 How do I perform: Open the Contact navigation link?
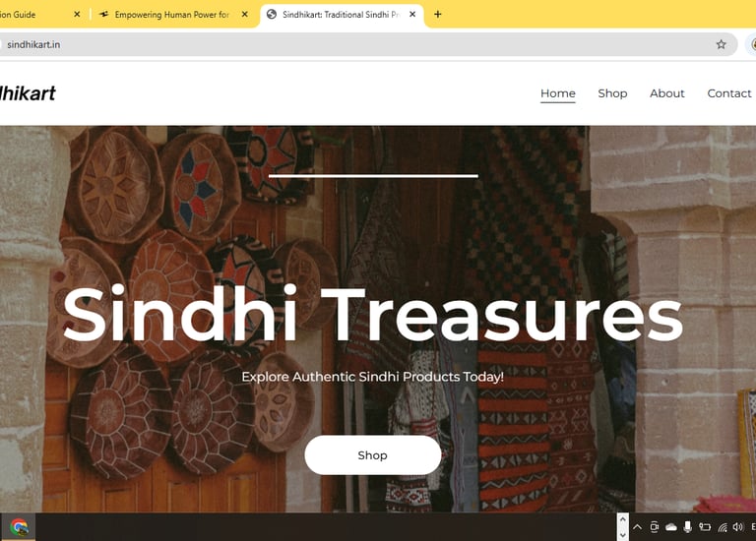[x=729, y=93]
